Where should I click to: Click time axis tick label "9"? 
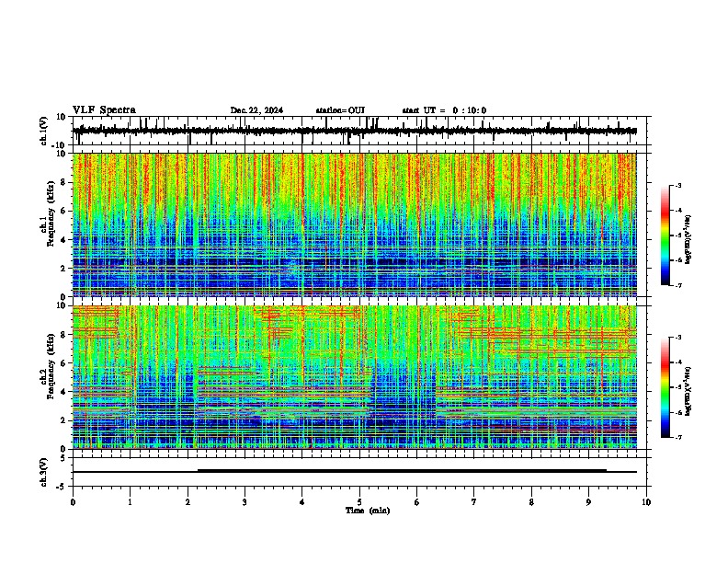coord(588,502)
